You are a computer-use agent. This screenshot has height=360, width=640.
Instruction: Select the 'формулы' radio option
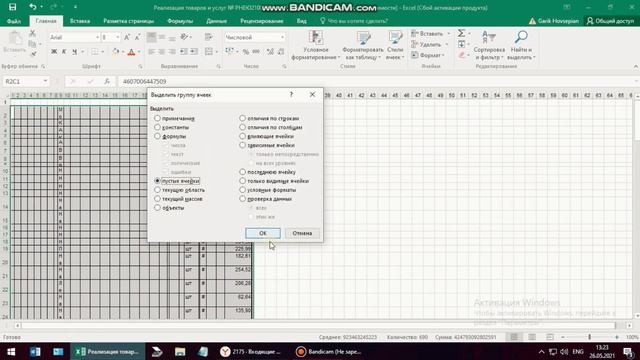pyautogui.click(x=157, y=136)
